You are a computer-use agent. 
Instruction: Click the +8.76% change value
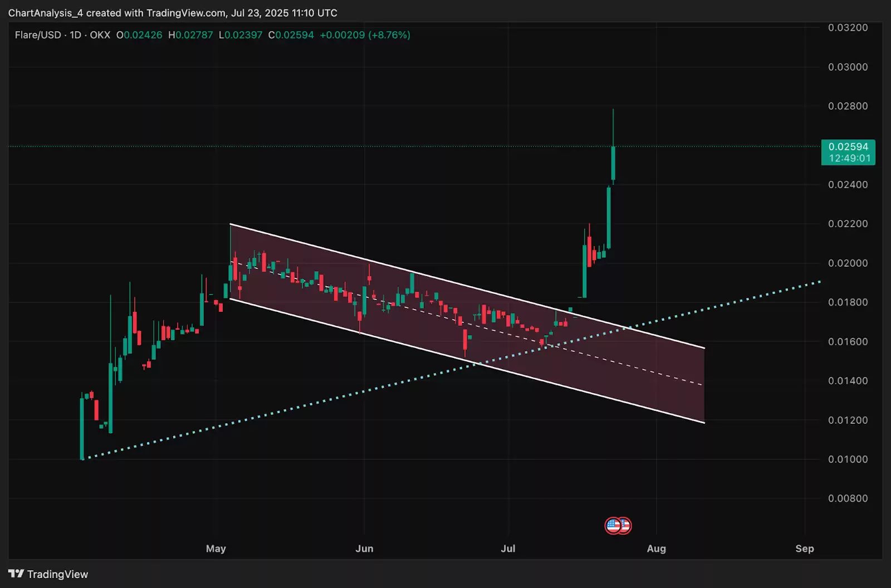pos(389,35)
